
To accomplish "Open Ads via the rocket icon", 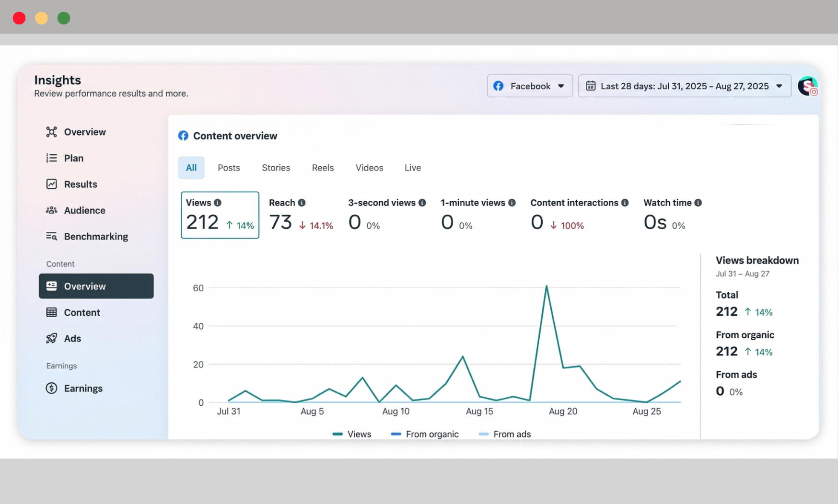I will [51, 338].
